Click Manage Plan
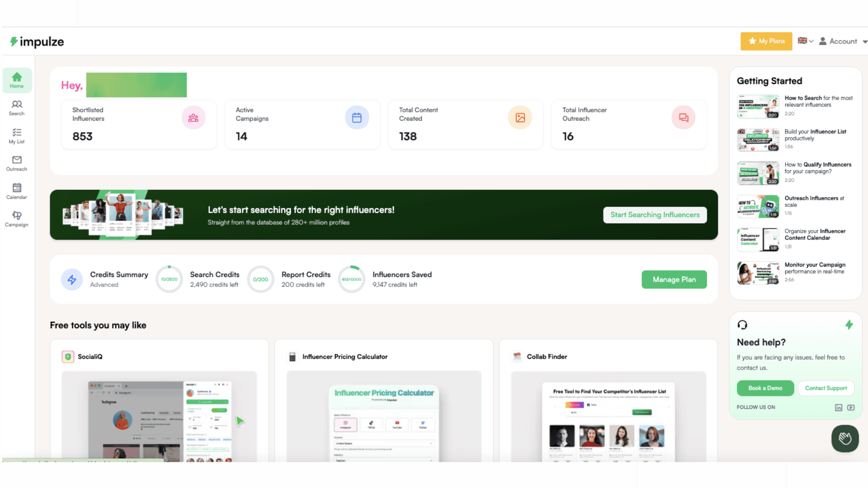Viewport: 868px width, 488px height. [x=674, y=279]
